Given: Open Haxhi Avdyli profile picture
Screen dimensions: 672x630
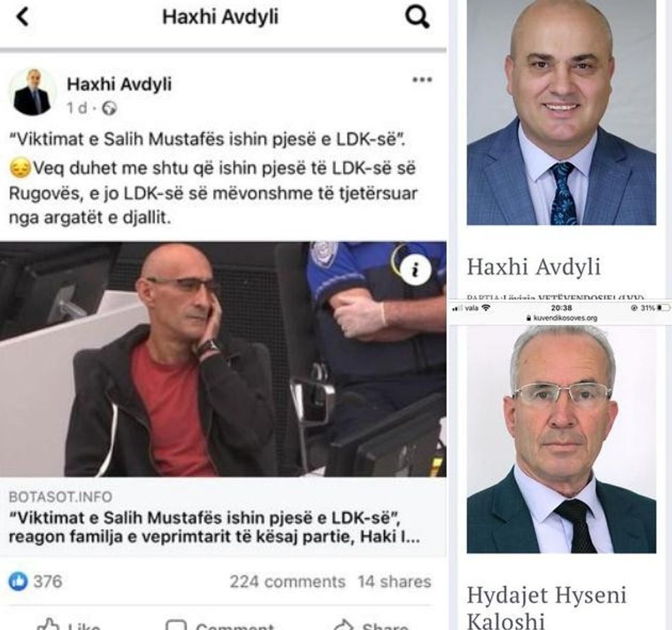Looking at the screenshot, I should (x=32, y=92).
